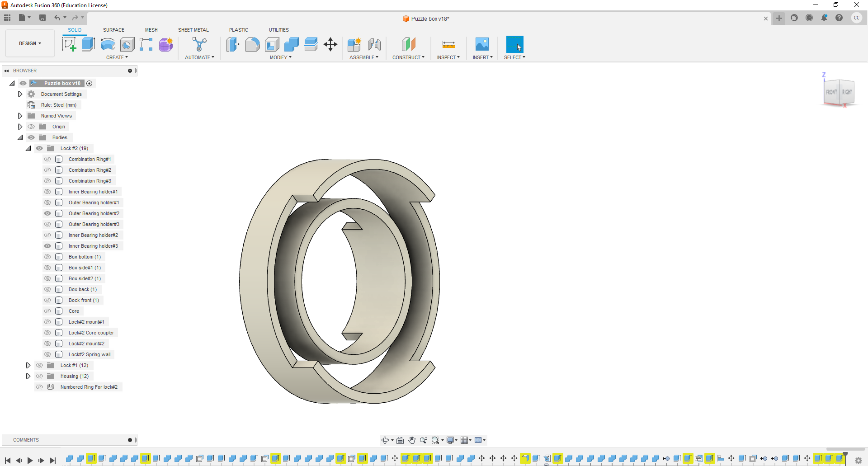Switch to the SHEET METAL tab

(x=193, y=30)
